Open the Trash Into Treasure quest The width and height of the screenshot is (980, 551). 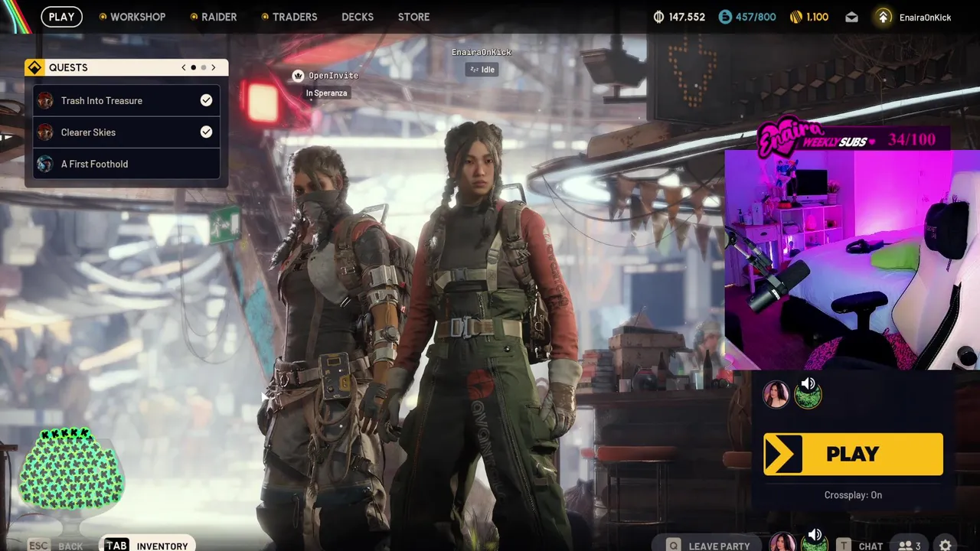126,100
